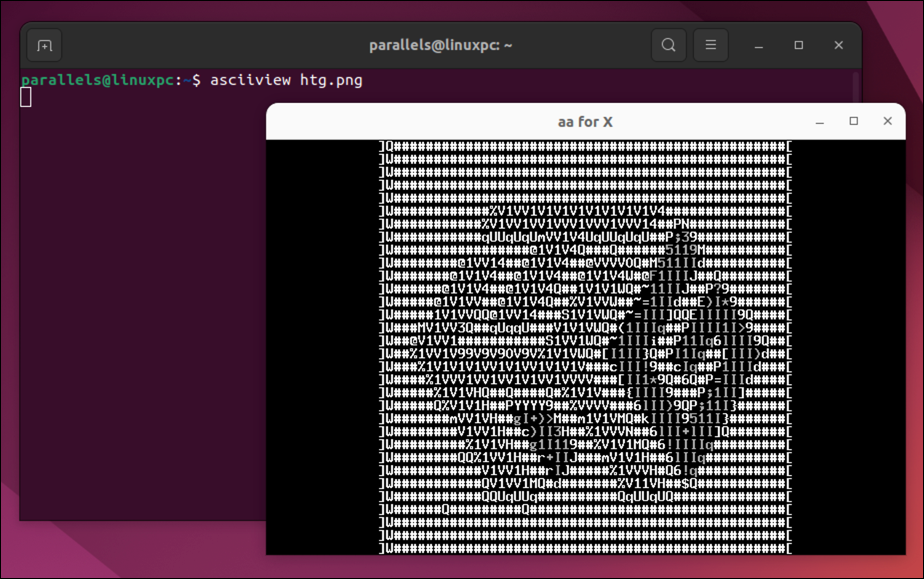924x579 pixels.
Task: Open a new tab in the terminal
Action: (44, 45)
